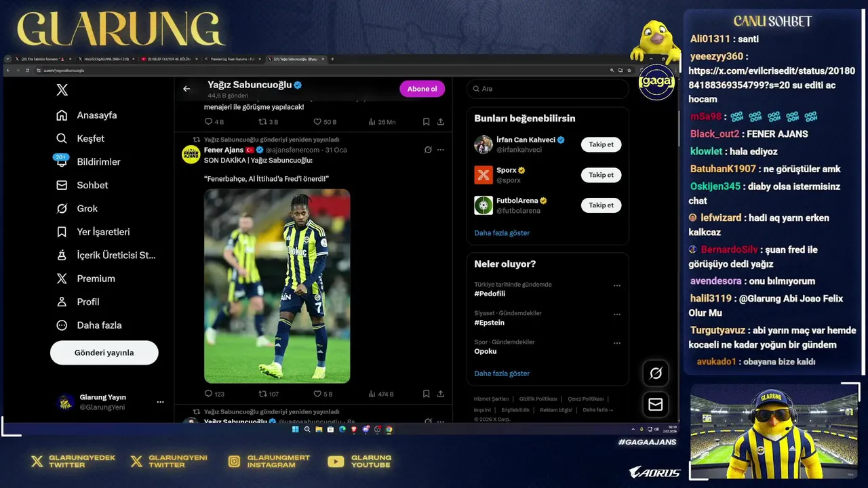Click Gizlilik Politikası footer link

tap(538, 399)
